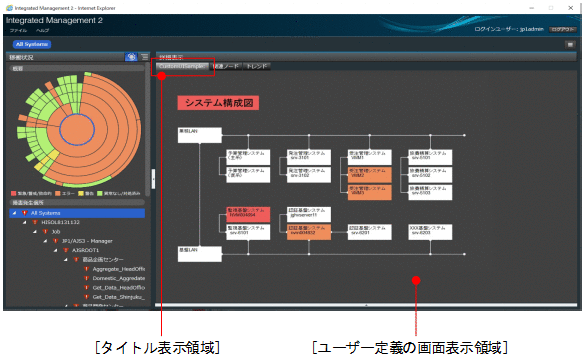Image resolution: width=584 pixels, height=363 pixels.
Task: Switch to tree list view icon
Action: coord(145,57)
